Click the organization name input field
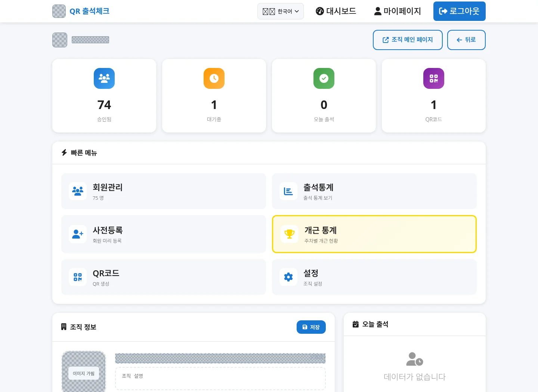The width and height of the screenshot is (538, 392). [x=220, y=358]
